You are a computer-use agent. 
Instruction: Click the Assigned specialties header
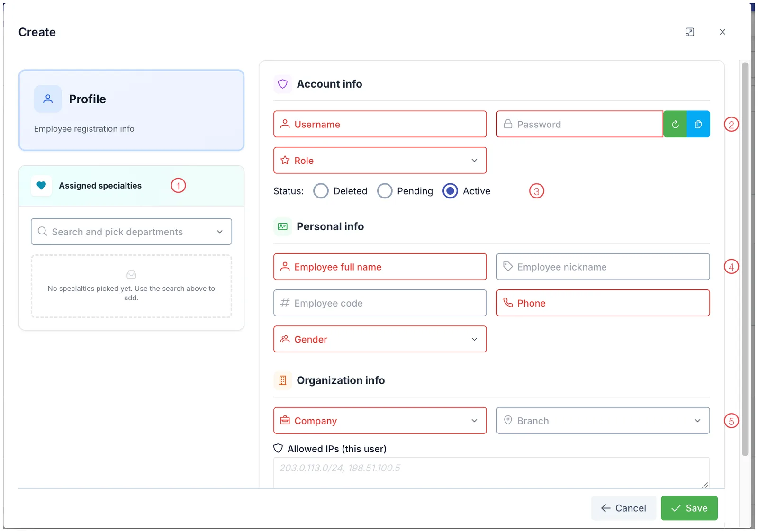[131, 186]
